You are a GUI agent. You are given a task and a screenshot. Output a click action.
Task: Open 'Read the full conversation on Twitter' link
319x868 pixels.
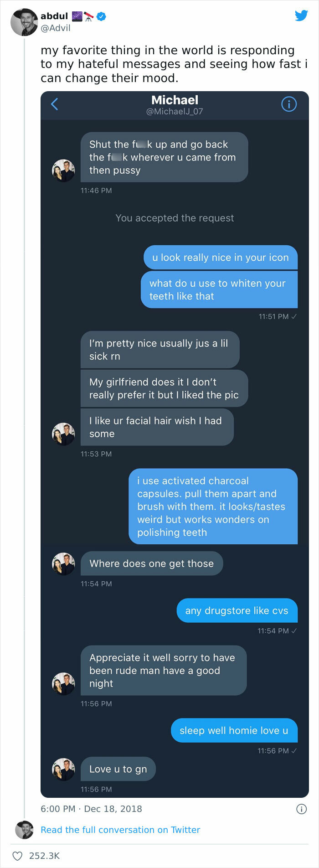tap(120, 830)
